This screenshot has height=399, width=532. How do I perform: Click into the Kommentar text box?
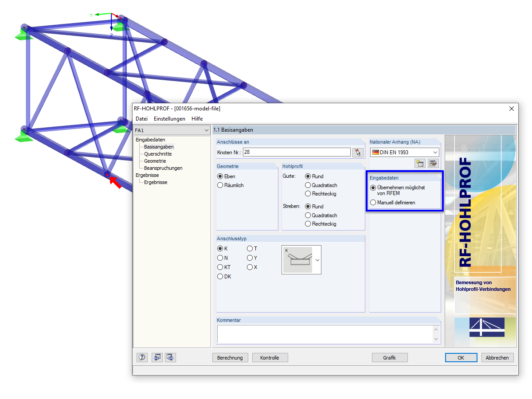tap(325, 334)
